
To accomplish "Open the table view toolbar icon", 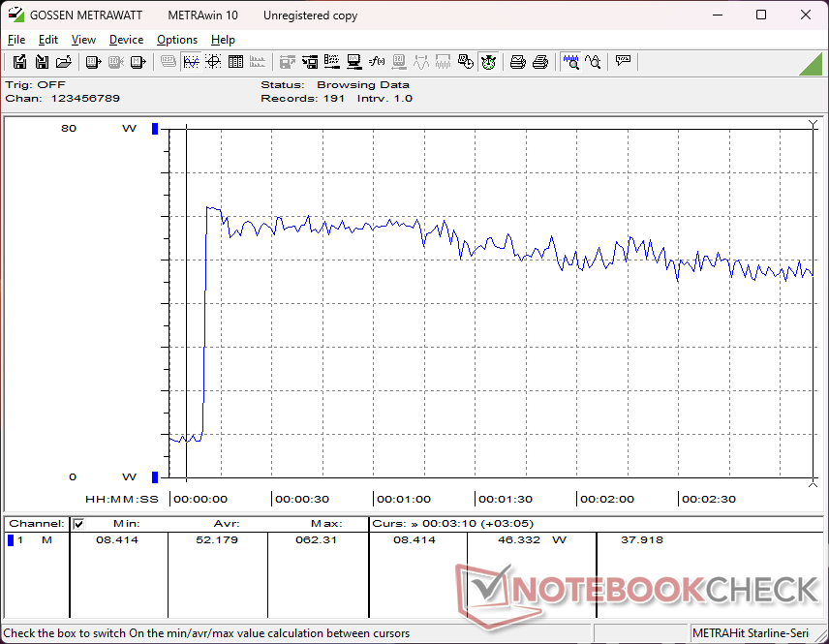I will click(x=235, y=62).
